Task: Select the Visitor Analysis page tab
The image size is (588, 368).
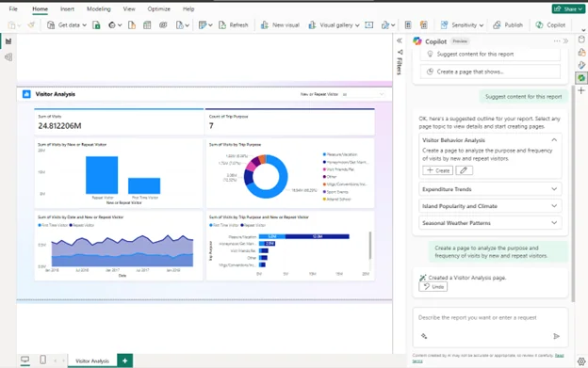Action: pyautogui.click(x=92, y=360)
